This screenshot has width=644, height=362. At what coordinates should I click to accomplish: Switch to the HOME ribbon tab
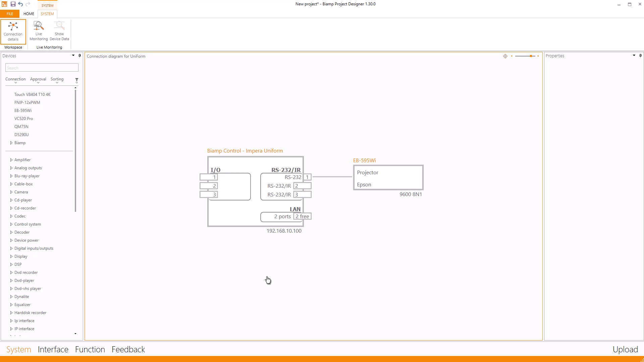tap(29, 14)
